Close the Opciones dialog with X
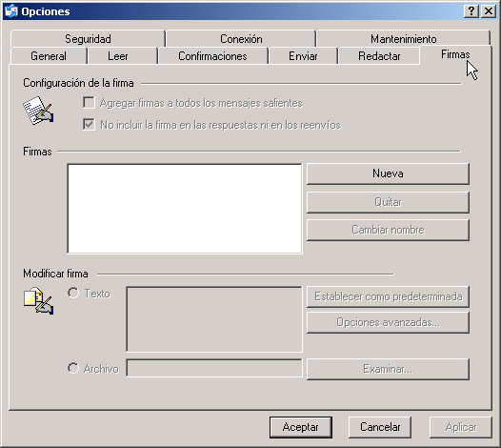Screen dimensions: 501x448 point(489,11)
